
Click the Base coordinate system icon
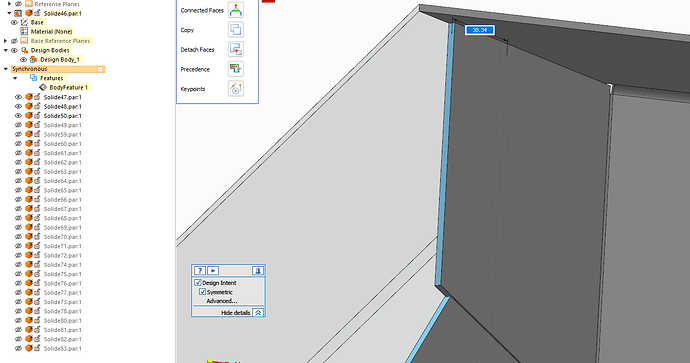coord(24,22)
